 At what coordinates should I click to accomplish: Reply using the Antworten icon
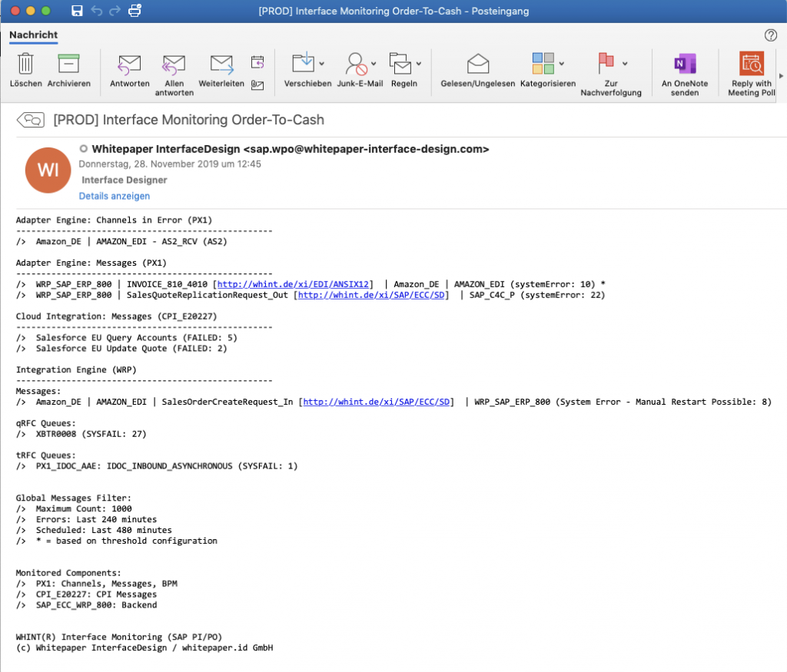pos(129,65)
